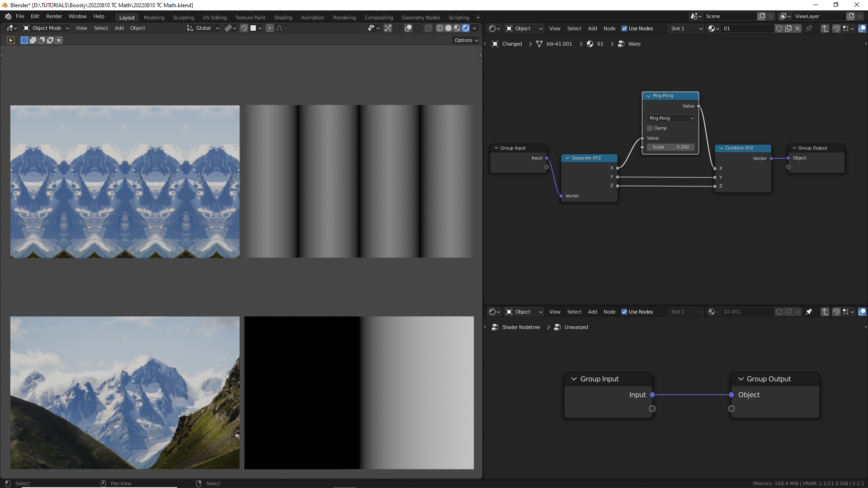Viewport: 868px width, 488px height.
Task: Open Add menu in lower node editor
Action: pyautogui.click(x=592, y=312)
